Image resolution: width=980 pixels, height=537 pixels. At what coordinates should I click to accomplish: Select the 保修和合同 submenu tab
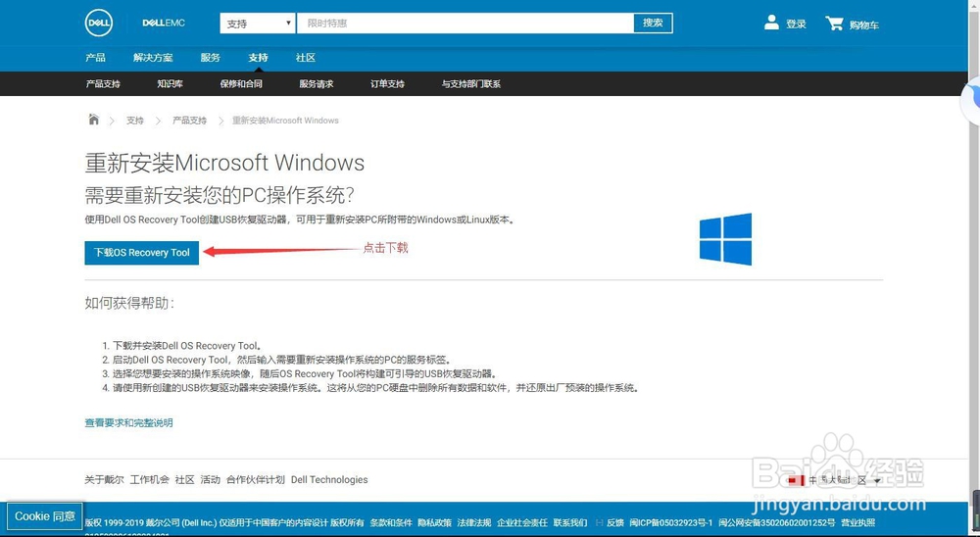tap(241, 83)
